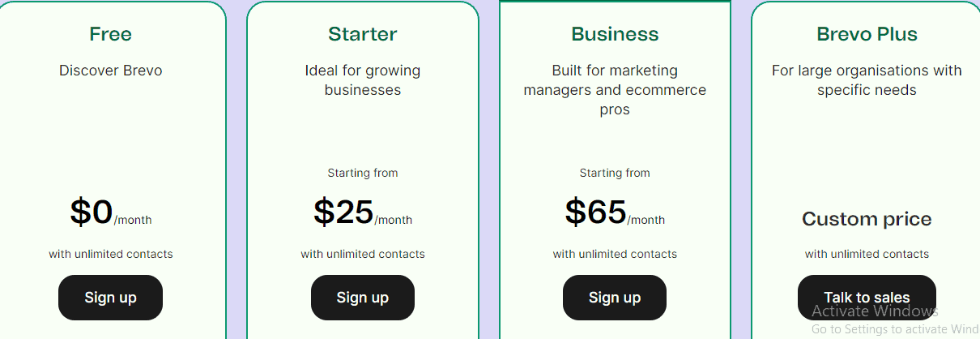Click the marketing managers and ecommerce pros description
This screenshot has width=980, height=339.
click(x=615, y=90)
